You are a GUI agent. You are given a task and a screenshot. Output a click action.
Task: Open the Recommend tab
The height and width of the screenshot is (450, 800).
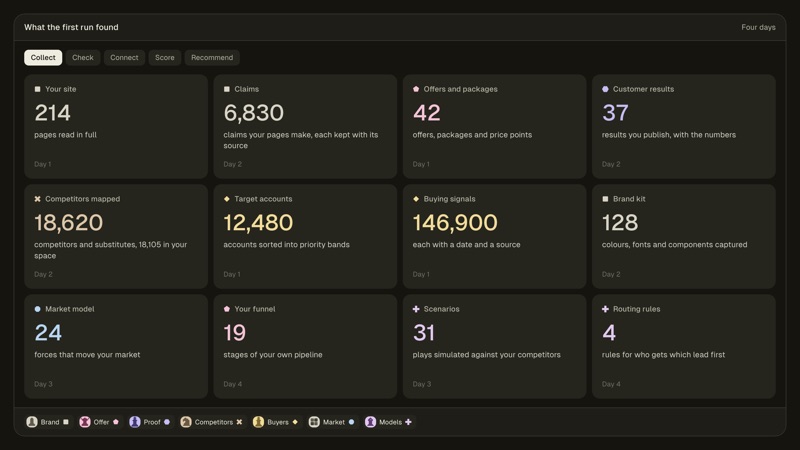point(212,58)
